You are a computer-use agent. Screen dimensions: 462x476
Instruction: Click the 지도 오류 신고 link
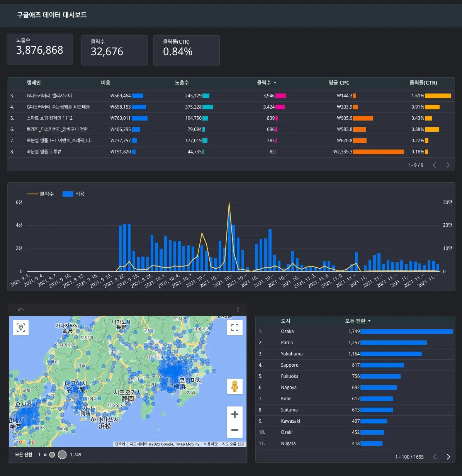[x=233, y=444]
